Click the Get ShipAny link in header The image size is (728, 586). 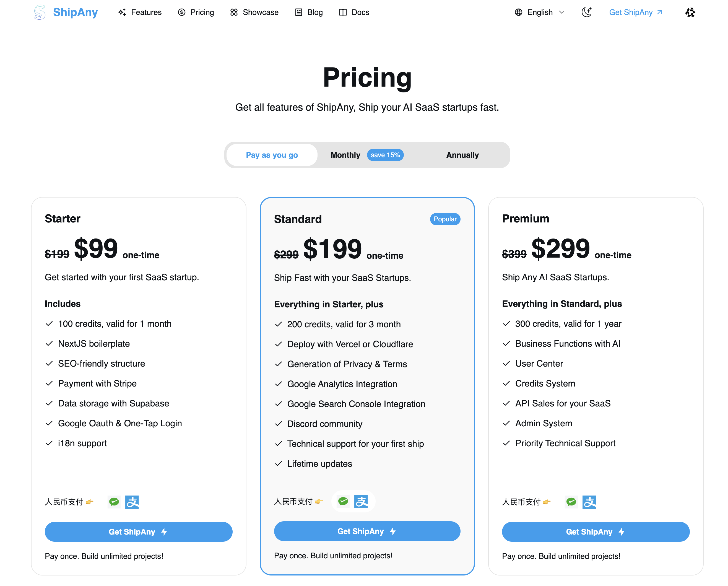click(635, 12)
